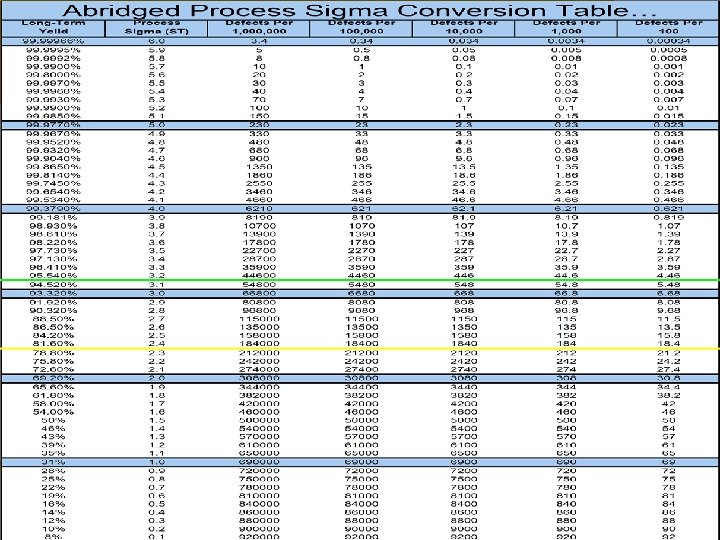Select the "Long-Term Yield" column header
Image resolution: width=720 pixels, height=540 pixels.
point(53,27)
